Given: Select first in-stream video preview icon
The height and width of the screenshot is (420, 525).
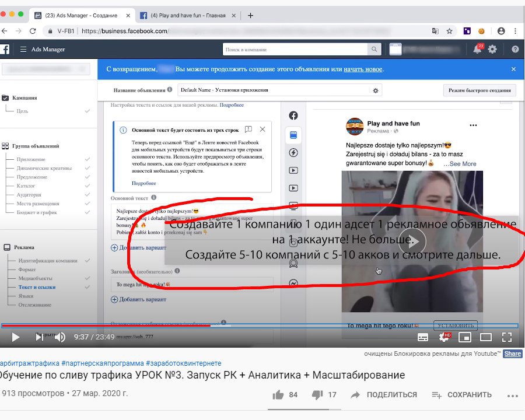Looking at the screenshot, I should pos(293,170).
